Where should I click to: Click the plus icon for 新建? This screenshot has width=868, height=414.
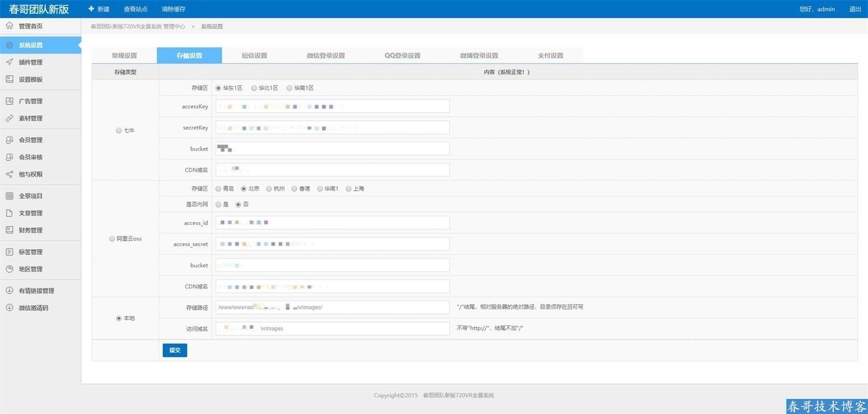click(x=91, y=9)
